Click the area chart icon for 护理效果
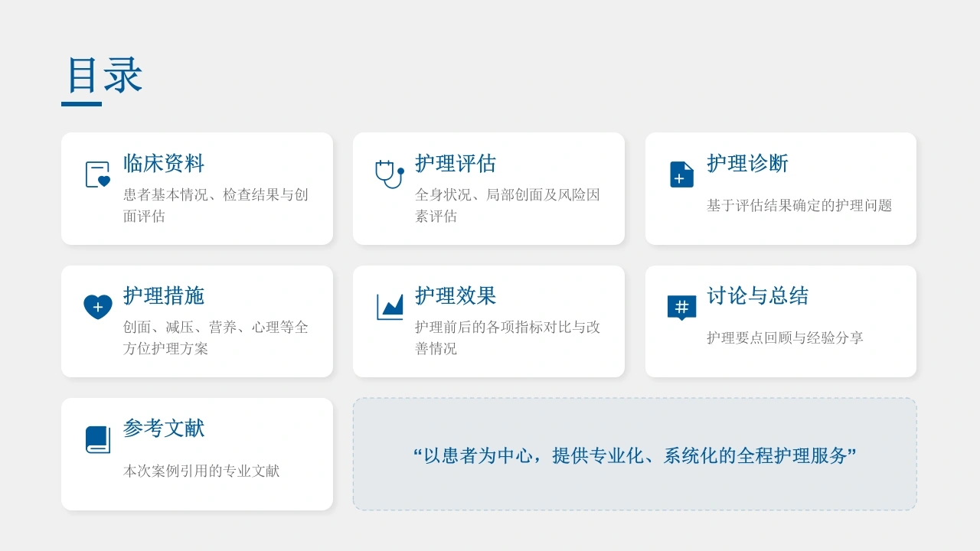The width and height of the screenshot is (980, 551). 390,307
